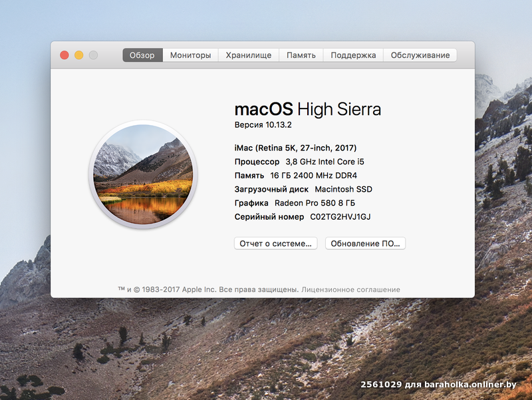Click the serial number C02TG2HVJ1GJ
The height and width of the screenshot is (400, 532).
click(x=340, y=216)
